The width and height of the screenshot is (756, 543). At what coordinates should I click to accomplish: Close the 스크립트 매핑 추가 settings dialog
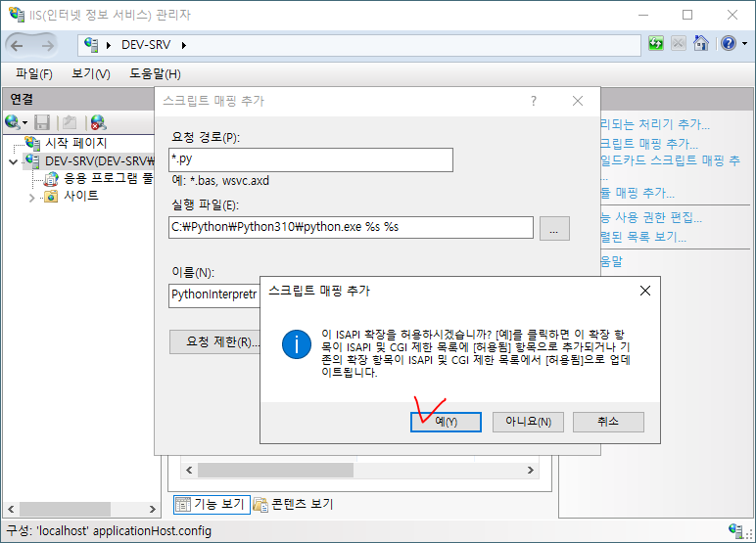(578, 101)
